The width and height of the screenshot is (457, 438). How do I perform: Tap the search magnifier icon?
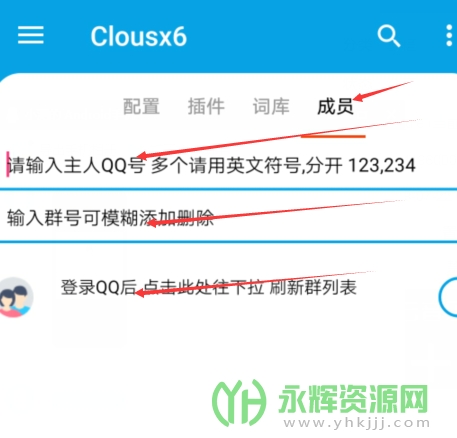tap(389, 36)
